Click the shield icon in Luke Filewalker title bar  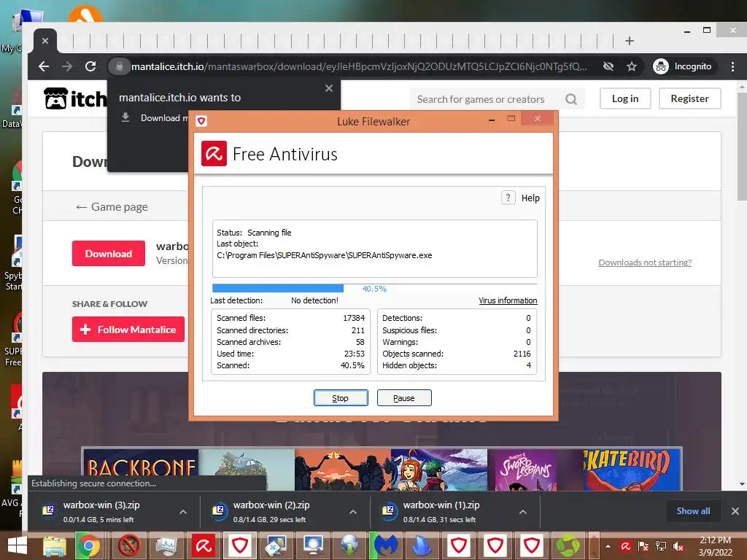[x=201, y=121]
